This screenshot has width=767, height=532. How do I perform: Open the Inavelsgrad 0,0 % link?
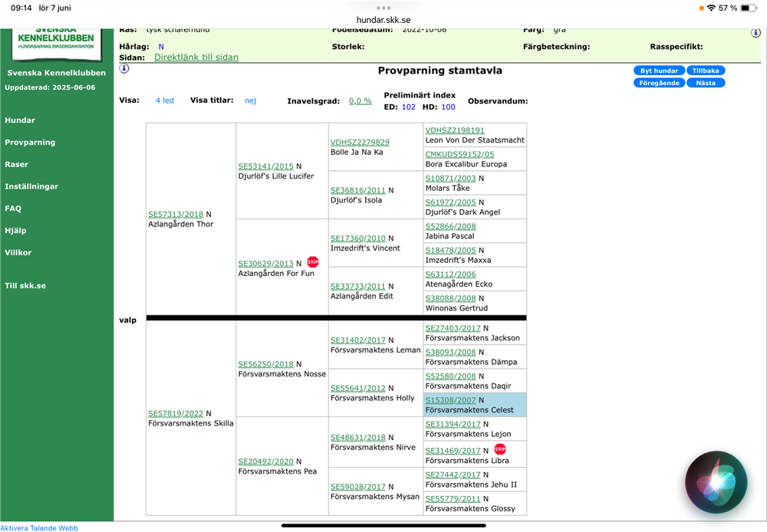(360, 100)
